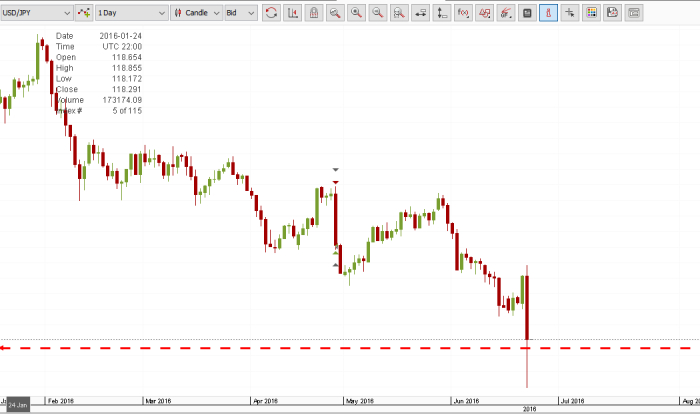Viewport: 700px width, 414px height.
Task: Click the refresh chart icon
Action: pos(271,13)
